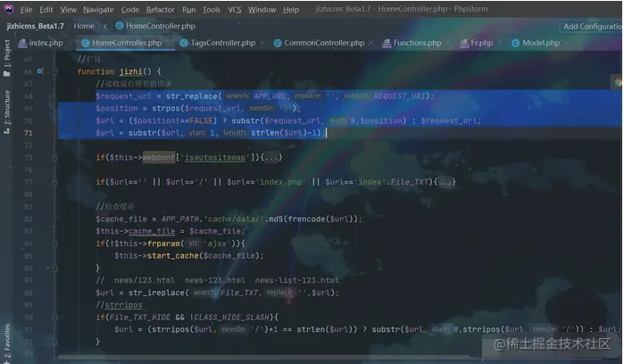Close the Model.php tab
The height and width of the screenshot is (364, 624).
click(x=566, y=42)
